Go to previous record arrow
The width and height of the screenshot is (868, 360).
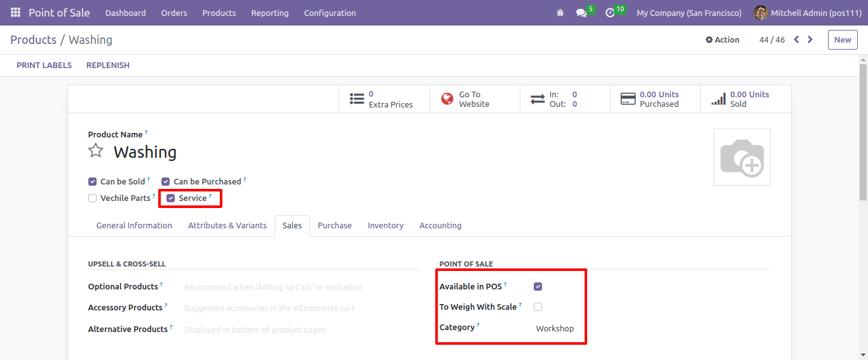coord(797,39)
